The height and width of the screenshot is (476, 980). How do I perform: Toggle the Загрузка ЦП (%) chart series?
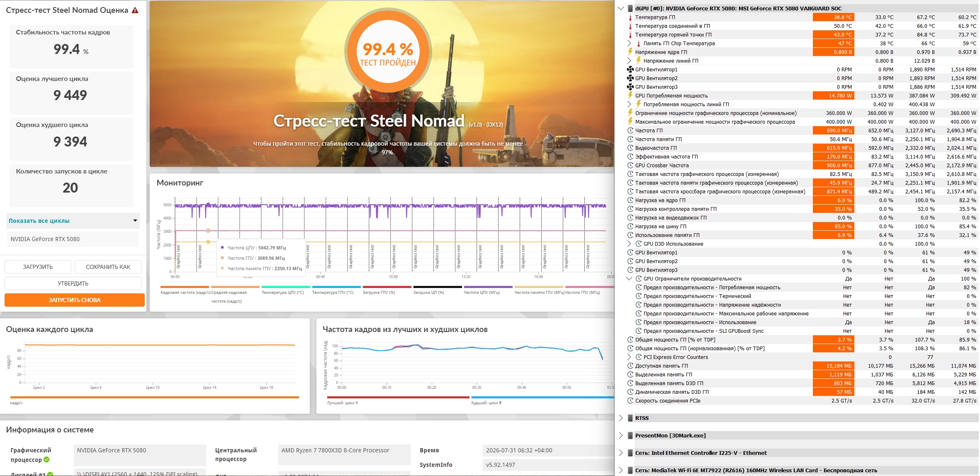pos(438,290)
